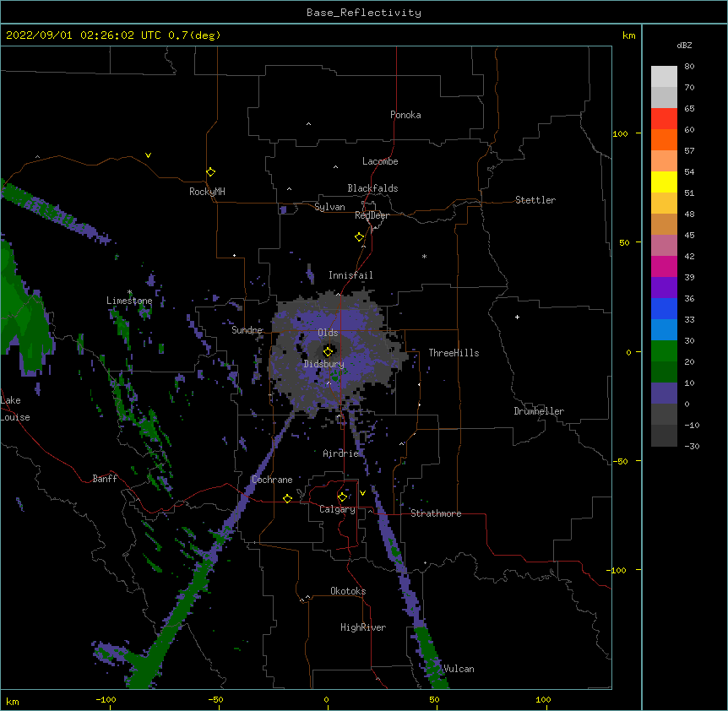
Task: Click the km unit label at top right
Action: pyautogui.click(x=628, y=35)
